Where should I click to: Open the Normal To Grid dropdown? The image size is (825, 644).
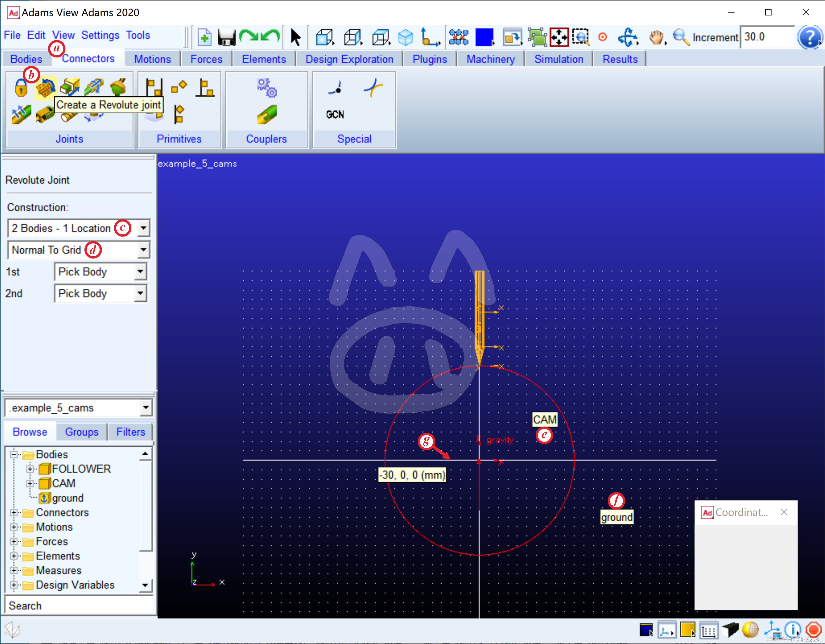coord(143,250)
